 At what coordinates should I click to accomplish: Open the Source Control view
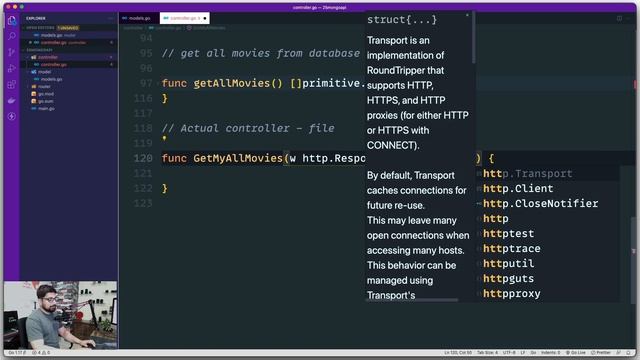pyautogui.click(x=12, y=52)
